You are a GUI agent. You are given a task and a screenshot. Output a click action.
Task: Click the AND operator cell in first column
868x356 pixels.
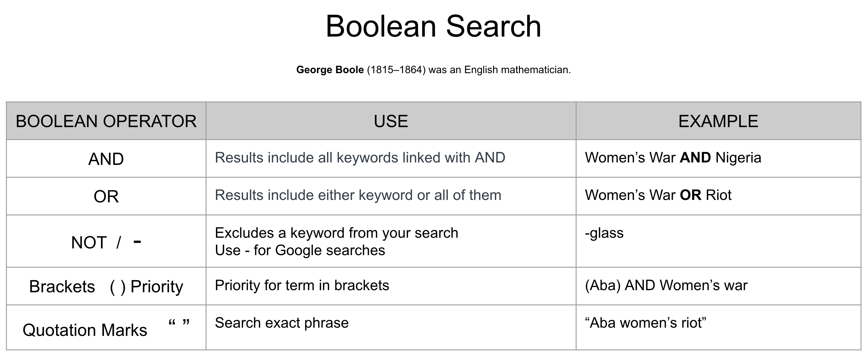(106, 159)
